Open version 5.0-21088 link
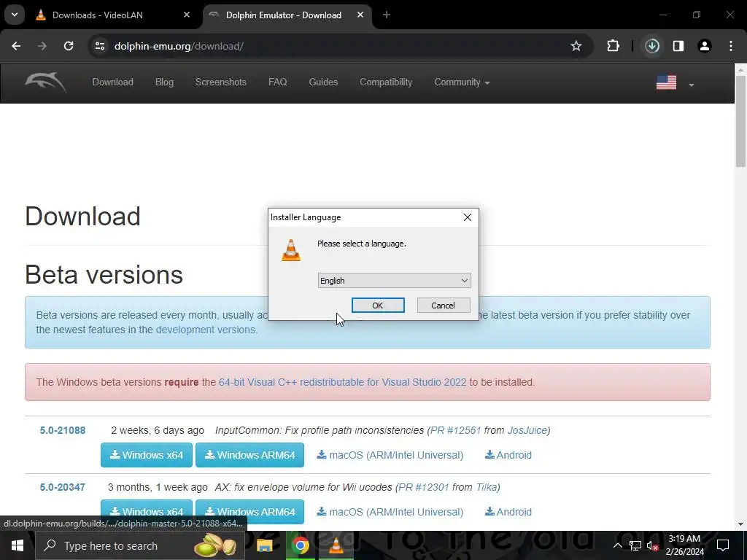This screenshot has height=560, width=747. [x=63, y=430]
